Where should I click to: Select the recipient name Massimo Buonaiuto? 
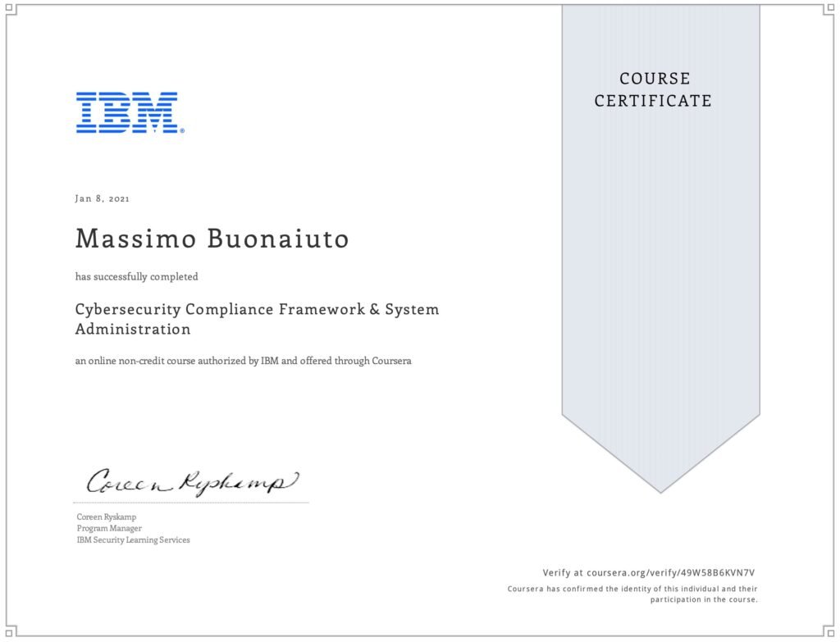click(212, 239)
